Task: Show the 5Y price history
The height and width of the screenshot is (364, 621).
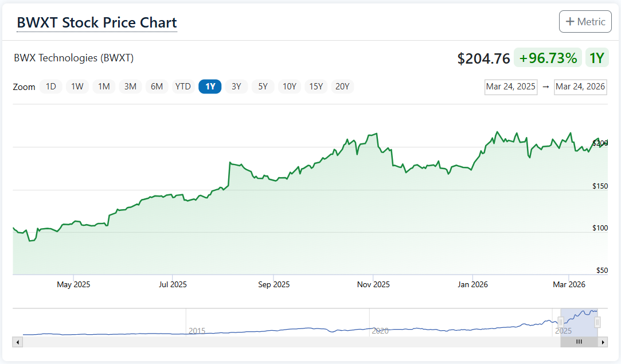Action: [x=263, y=87]
